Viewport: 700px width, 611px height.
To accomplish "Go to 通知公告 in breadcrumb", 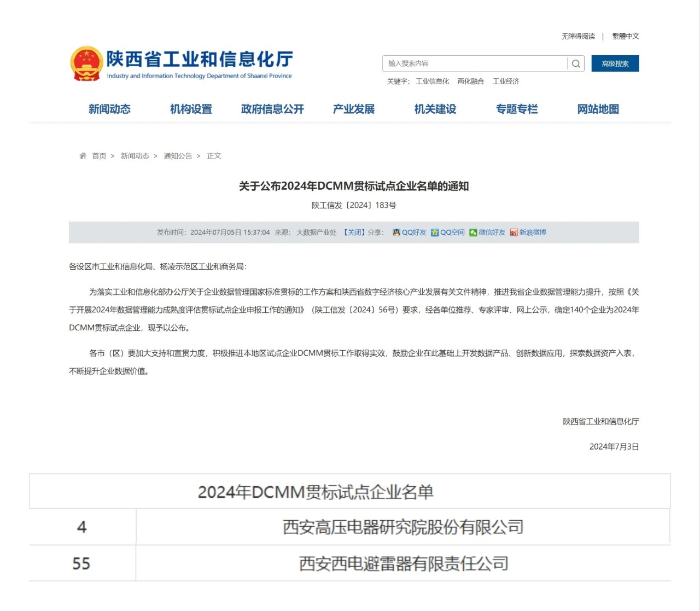I will (178, 156).
